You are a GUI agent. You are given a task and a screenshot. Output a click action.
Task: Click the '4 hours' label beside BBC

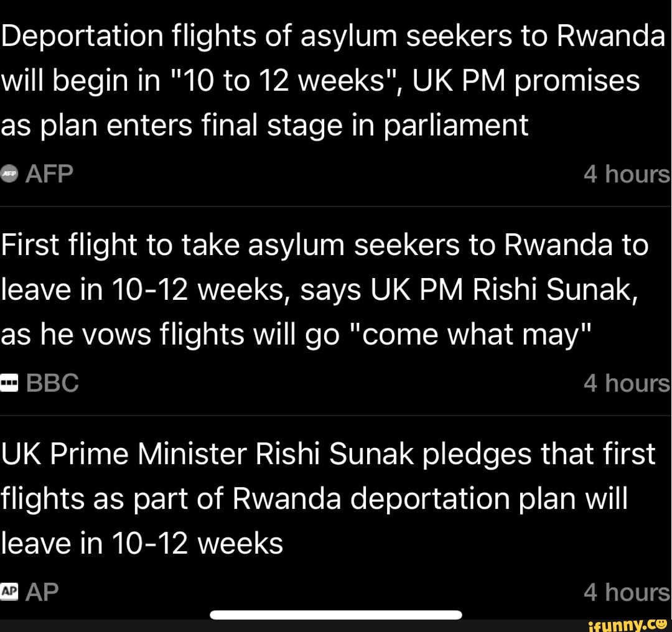pyautogui.click(x=627, y=383)
